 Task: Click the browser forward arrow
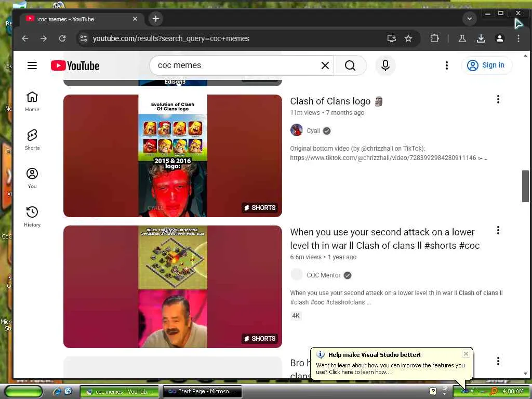click(x=44, y=38)
